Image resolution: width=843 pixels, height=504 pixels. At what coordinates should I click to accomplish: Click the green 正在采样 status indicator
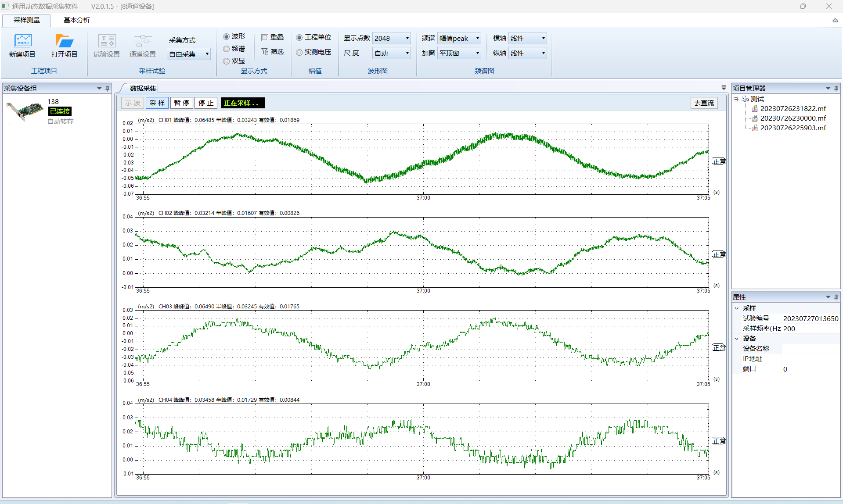tap(243, 103)
